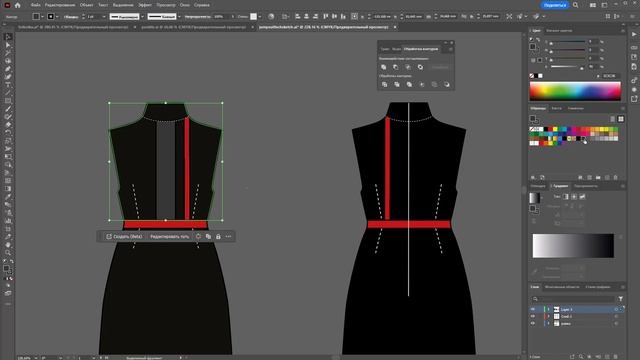Select the Pen tool
The width and height of the screenshot is (640, 360).
click(8, 69)
